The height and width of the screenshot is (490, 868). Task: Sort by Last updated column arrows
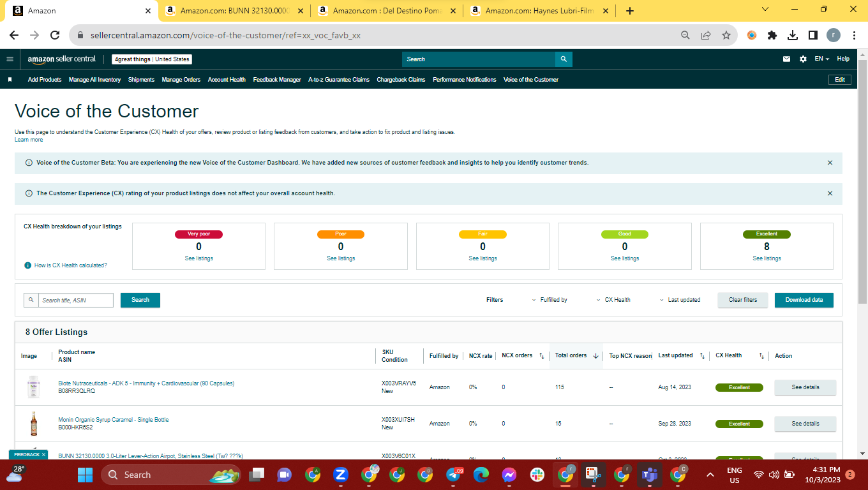pos(702,356)
